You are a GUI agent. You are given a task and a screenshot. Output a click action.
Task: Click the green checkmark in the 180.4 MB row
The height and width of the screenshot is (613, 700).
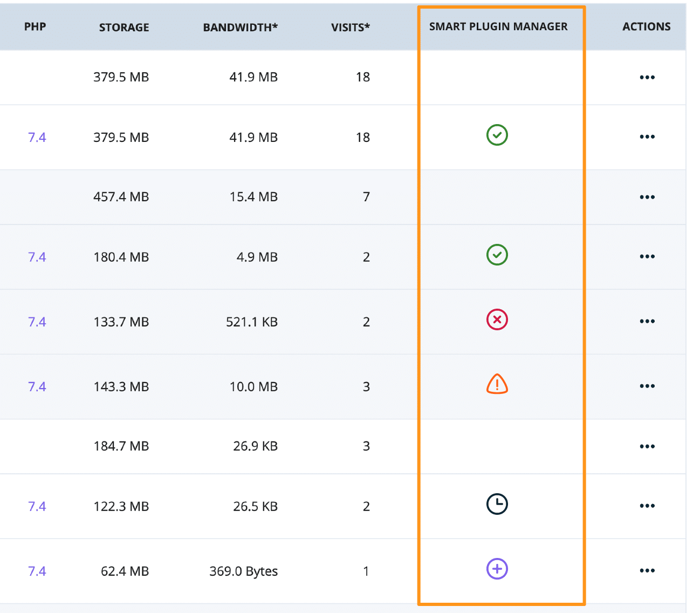pyautogui.click(x=497, y=255)
